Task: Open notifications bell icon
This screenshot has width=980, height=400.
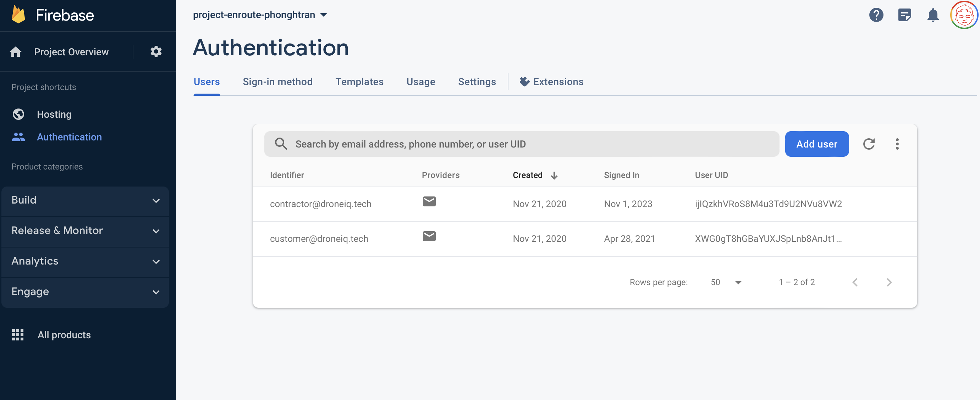Action: tap(933, 15)
